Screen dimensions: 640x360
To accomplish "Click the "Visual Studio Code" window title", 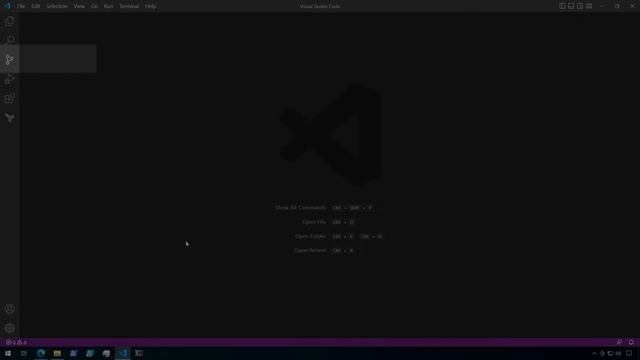I will point(320,6).
